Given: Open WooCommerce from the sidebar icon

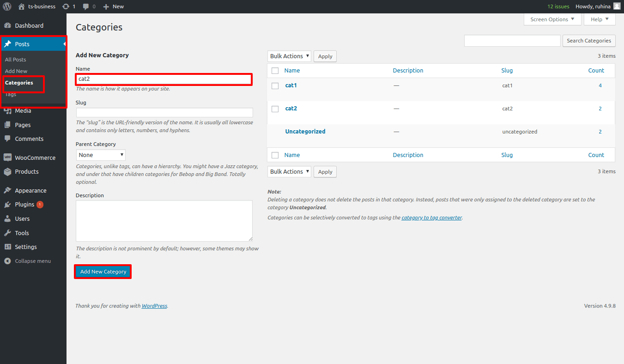Looking at the screenshot, I should tap(7, 158).
